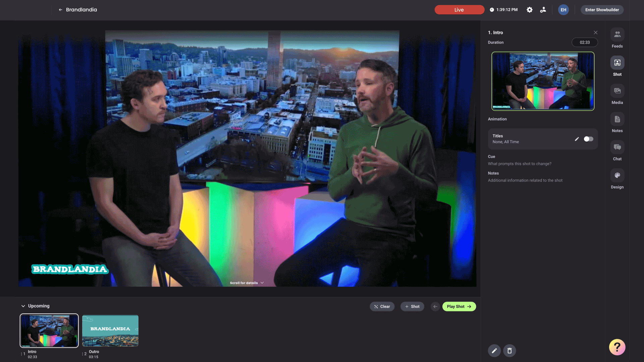Click the red Live button
This screenshot has width=644, height=362.
459,10
